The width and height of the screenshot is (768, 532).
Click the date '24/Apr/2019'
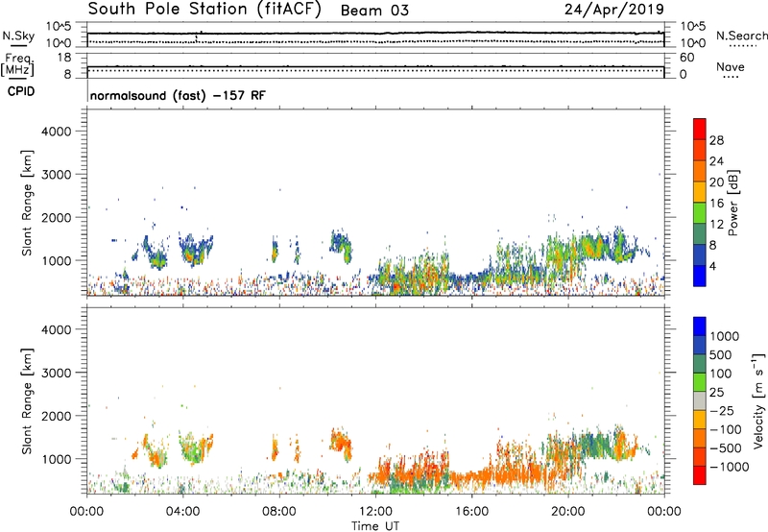(614, 10)
